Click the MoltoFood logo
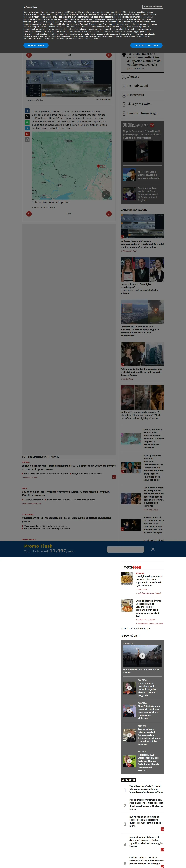 [131, 567]
